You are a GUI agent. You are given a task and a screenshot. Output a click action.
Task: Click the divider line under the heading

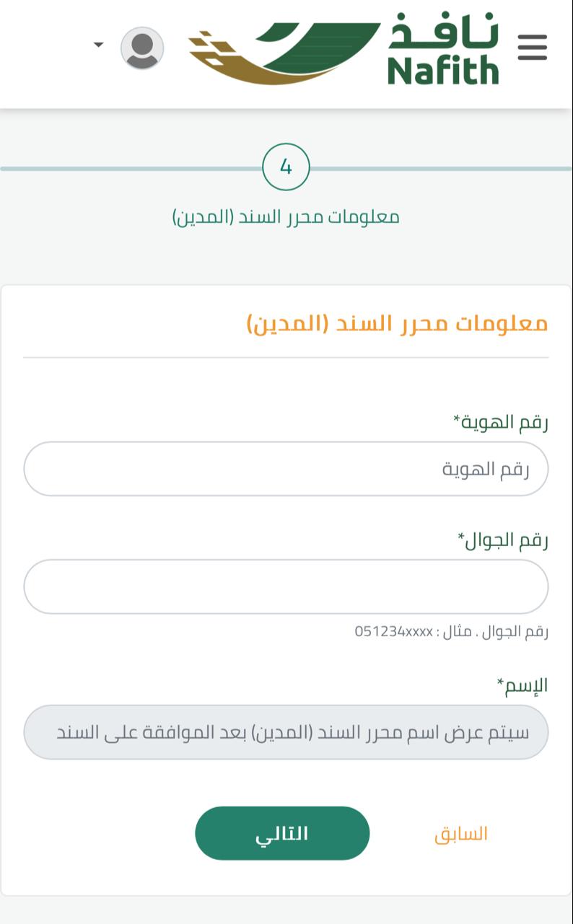286,358
